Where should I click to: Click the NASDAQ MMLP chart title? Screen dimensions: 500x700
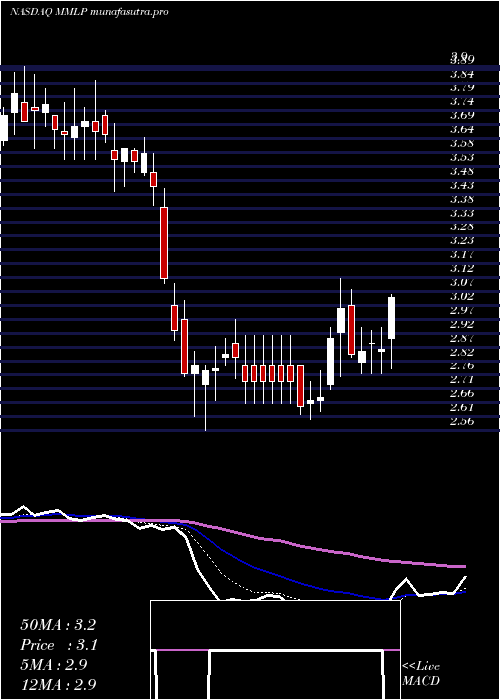click(89, 12)
